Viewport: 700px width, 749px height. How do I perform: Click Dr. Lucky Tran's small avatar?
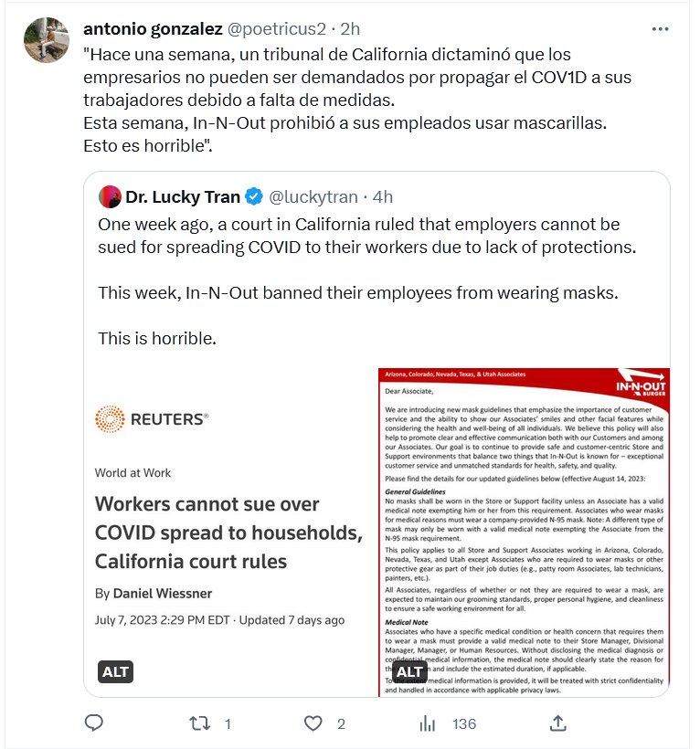110,196
